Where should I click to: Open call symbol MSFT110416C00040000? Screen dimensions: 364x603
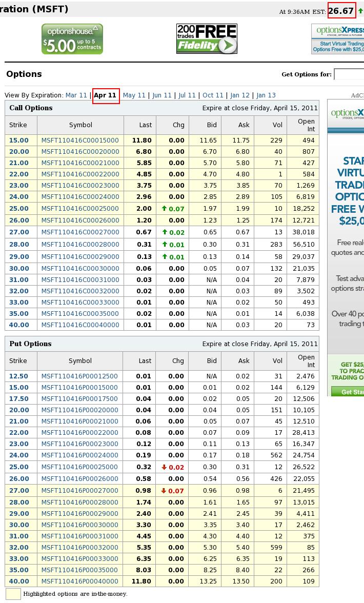[x=80, y=325]
